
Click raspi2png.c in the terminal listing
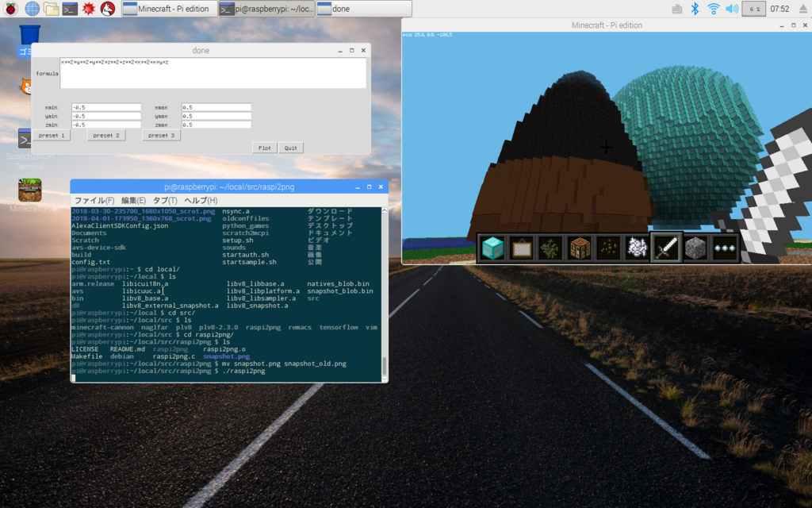174,356
